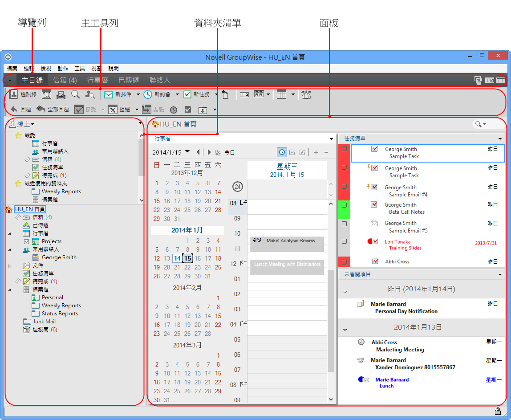Open Maket Analysis Review appointment
This screenshot has width=511, height=420.
click(x=287, y=244)
